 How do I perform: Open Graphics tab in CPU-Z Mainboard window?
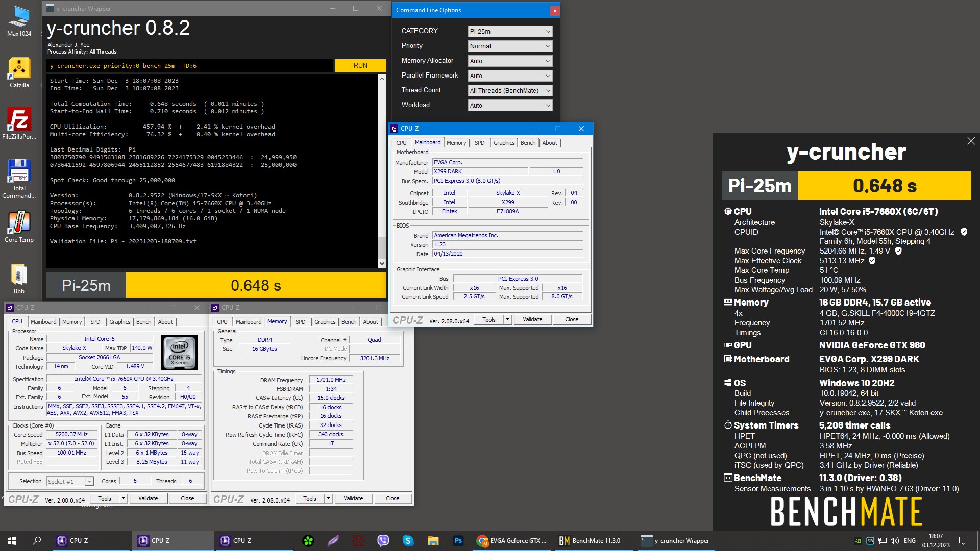[x=504, y=143]
